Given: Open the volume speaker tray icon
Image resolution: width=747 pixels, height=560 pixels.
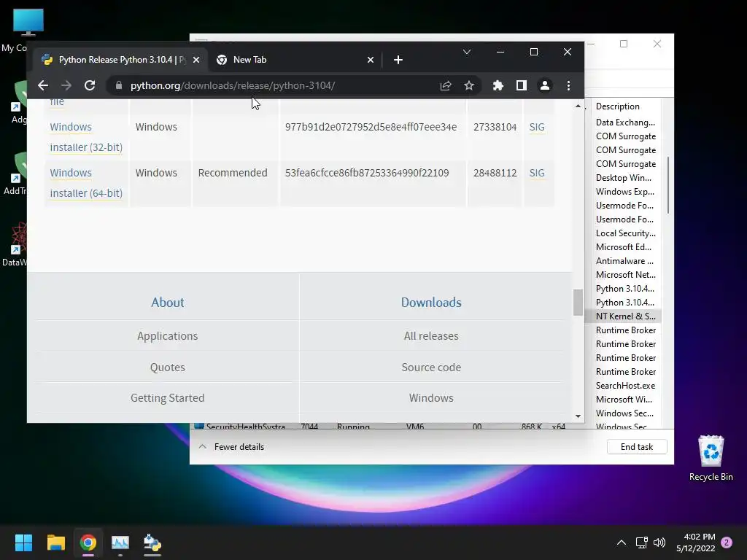Looking at the screenshot, I should coord(659,542).
